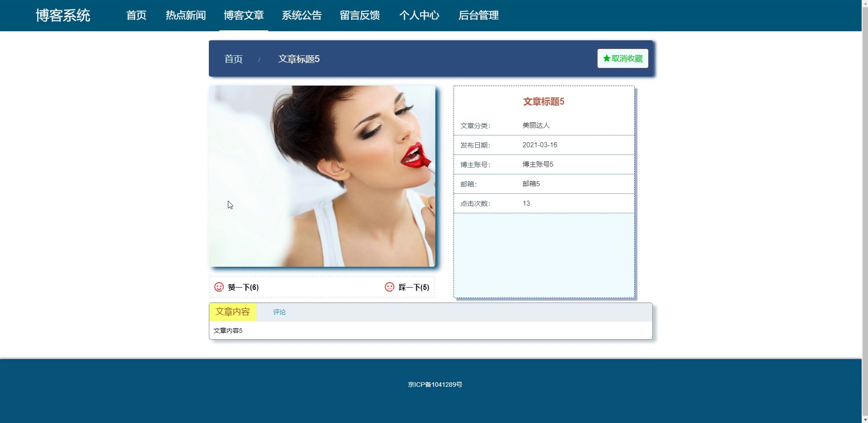Open 后台管理 from the navigation bar
Viewport: 868px width, 423px height.
(x=478, y=15)
